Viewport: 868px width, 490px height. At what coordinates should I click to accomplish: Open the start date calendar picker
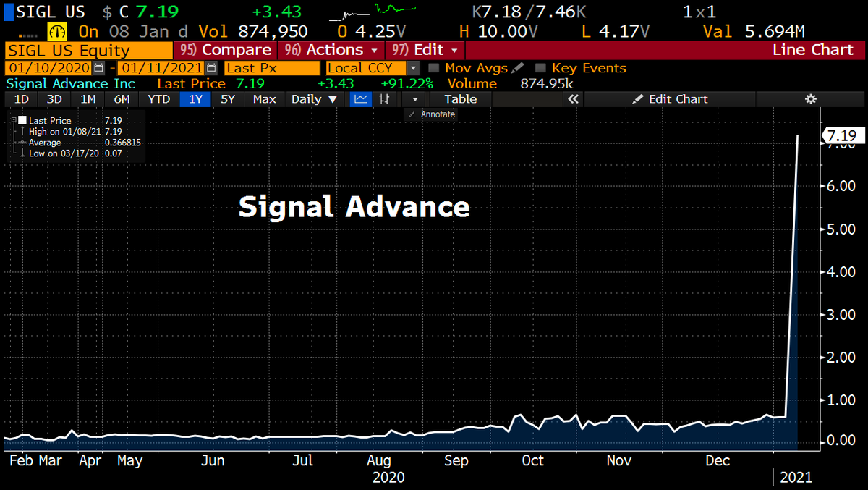pyautogui.click(x=97, y=68)
